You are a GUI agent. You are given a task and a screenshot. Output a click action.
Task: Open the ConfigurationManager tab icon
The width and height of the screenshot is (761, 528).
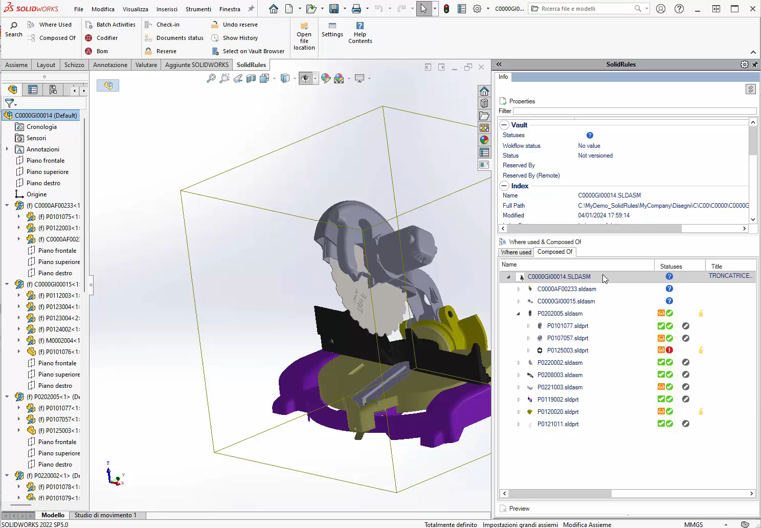point(53,90)
